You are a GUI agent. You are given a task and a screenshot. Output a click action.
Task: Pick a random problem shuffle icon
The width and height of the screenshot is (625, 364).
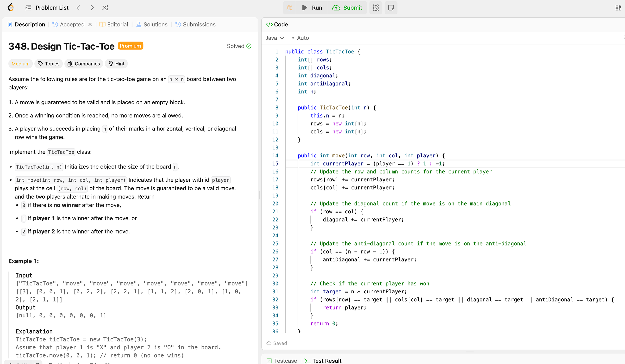(x=105, y=8)
